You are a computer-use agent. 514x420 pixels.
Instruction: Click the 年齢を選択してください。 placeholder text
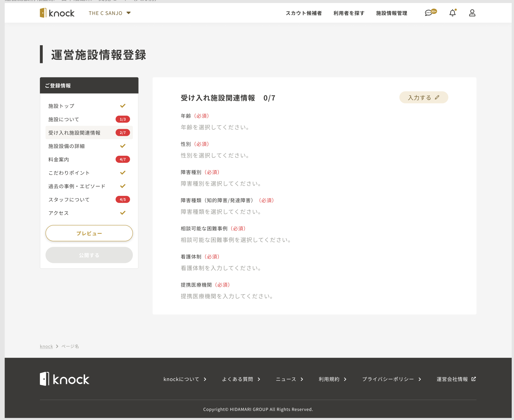point(215,127)
